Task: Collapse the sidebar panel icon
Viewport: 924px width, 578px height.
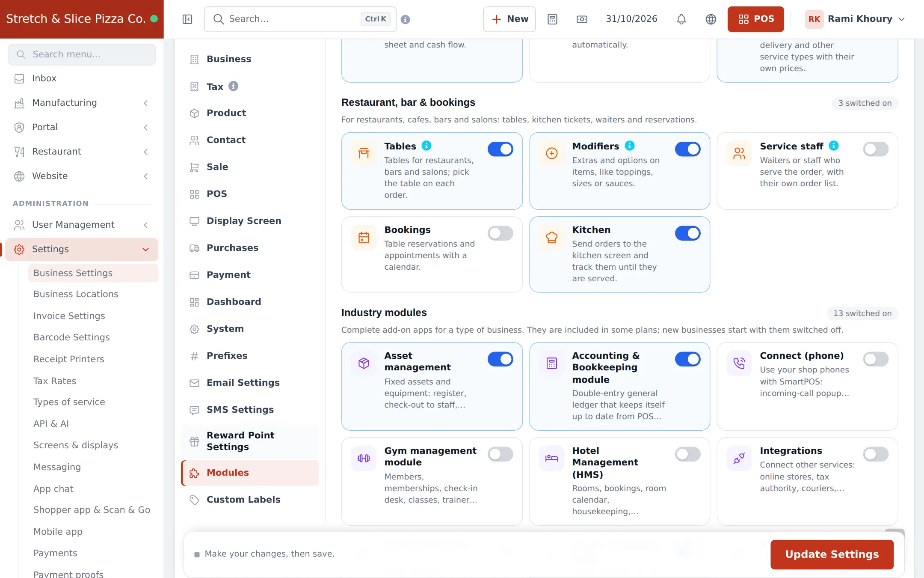Action: click(x=187, y=19)
